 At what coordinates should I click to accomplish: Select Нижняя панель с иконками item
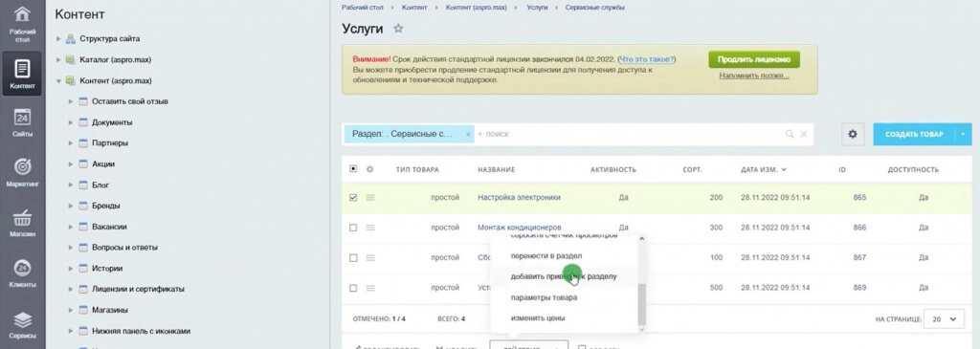point(141,331)
